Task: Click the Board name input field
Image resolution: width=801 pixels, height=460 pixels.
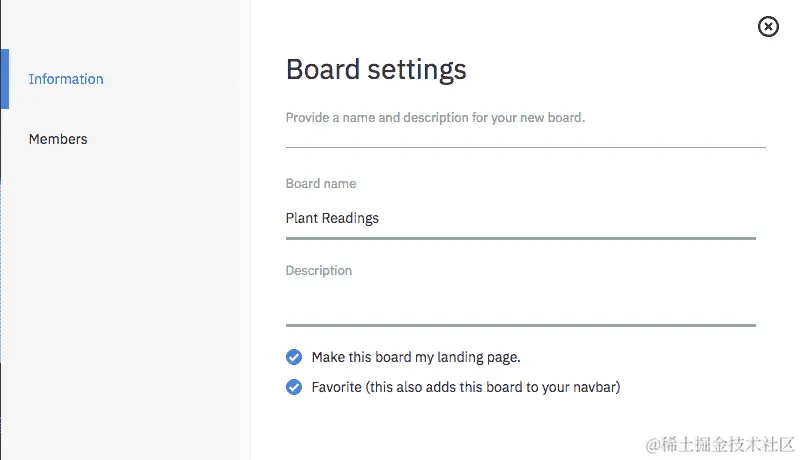Action: [x=520, y=218]
